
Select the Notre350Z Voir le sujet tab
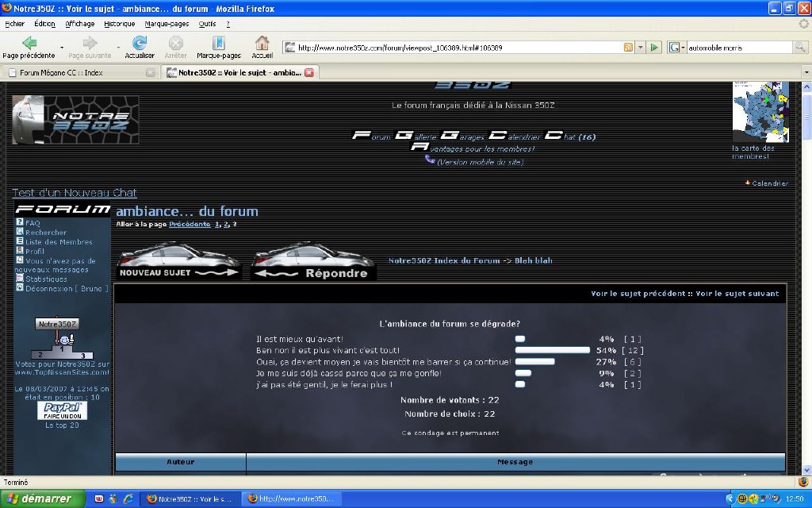tap(239, 72)
